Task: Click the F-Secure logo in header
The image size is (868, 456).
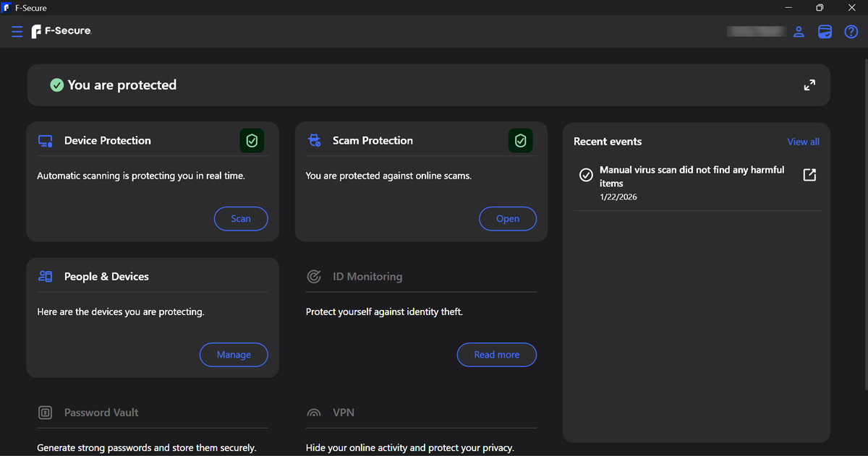Action: pyautogui.click(x=61, y=31)
